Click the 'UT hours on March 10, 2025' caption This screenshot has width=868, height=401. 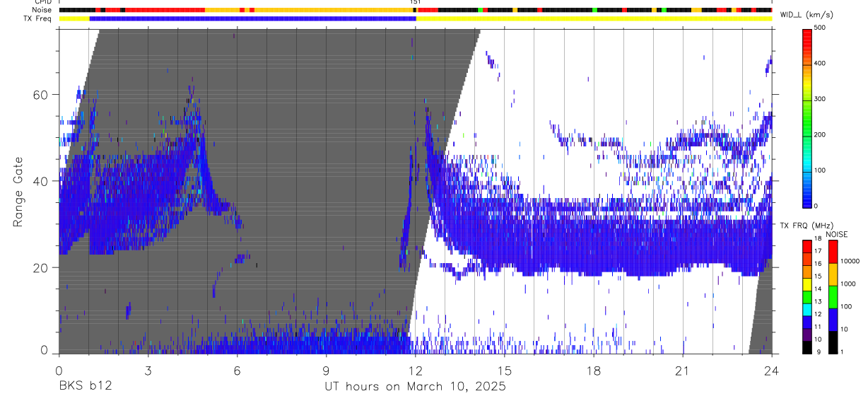point(415,386)
